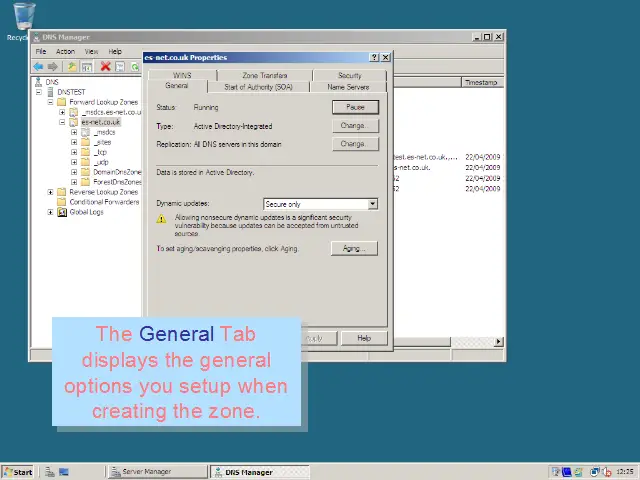Click the Conditional Forwarders tree label
640x480 pixels.
[104, 202]
